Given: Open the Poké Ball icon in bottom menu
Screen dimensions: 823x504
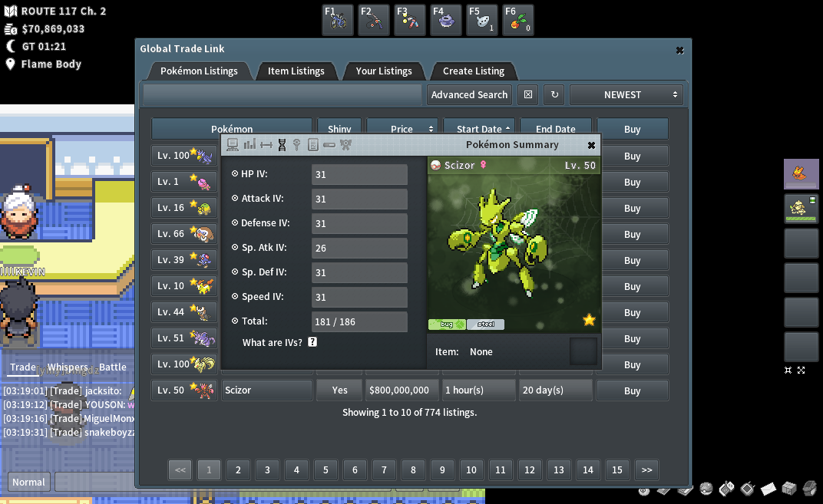Looking at the screenshot, I should point(706,489).
